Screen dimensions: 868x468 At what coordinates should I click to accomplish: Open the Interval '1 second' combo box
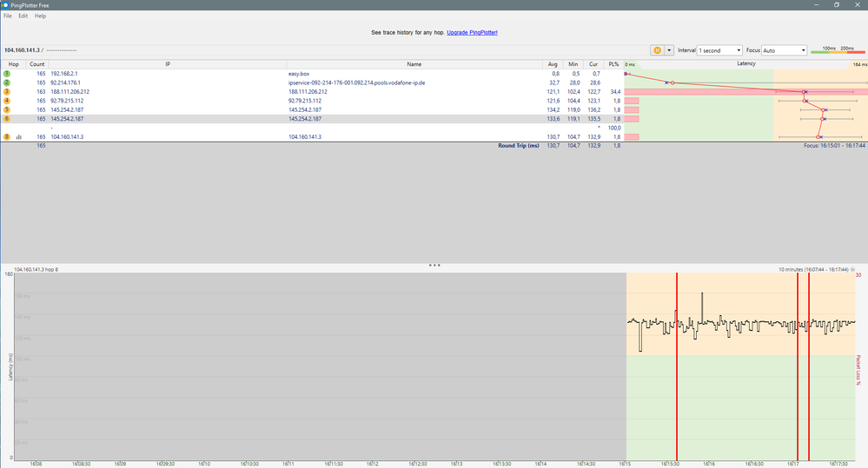tap(719, 50)
